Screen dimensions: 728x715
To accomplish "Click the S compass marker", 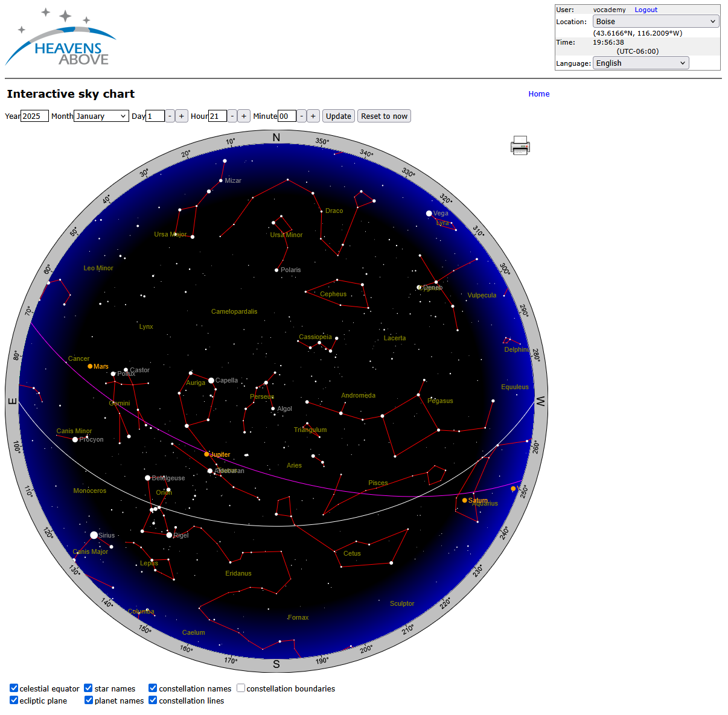I will tap(276, 664).
